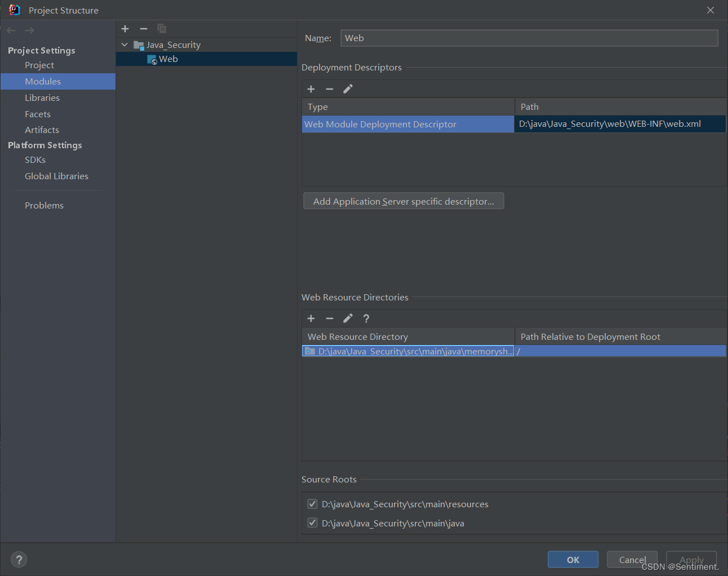728x576 pixels.
Task: Open the Libraries settings page
Action: tap(42, 98)
